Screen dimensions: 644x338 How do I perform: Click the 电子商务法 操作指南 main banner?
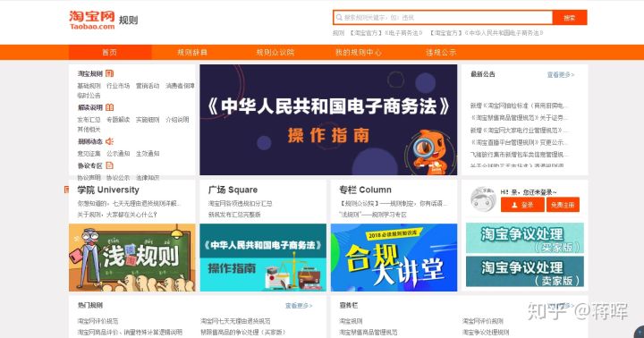[328, 120]
